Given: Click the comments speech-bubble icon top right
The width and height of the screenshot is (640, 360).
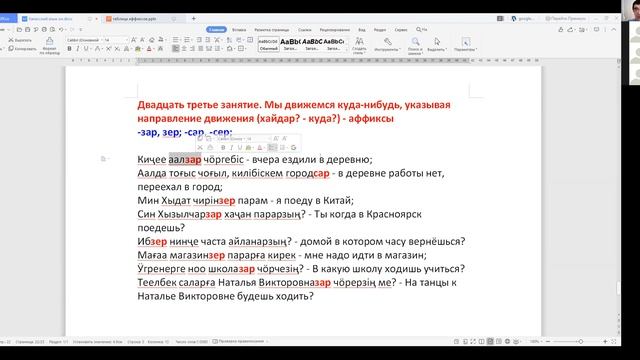Looking at the screenshot, I should pyautogui.click(x=596, y=29).
